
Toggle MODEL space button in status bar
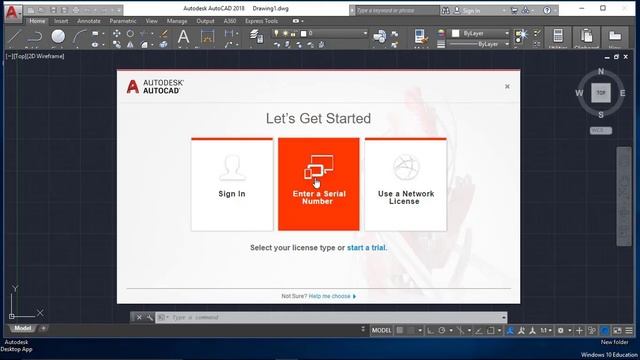382,330
